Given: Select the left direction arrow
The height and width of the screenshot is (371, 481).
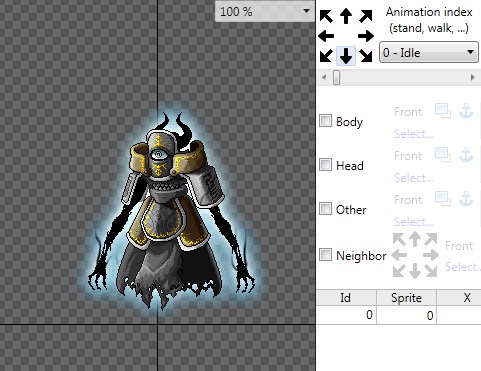Looking at the screenshot, I should pos(326,36).
